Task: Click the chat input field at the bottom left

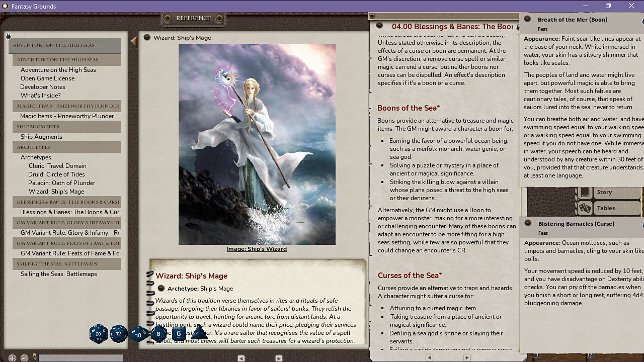Action: [x=80, y=358]
